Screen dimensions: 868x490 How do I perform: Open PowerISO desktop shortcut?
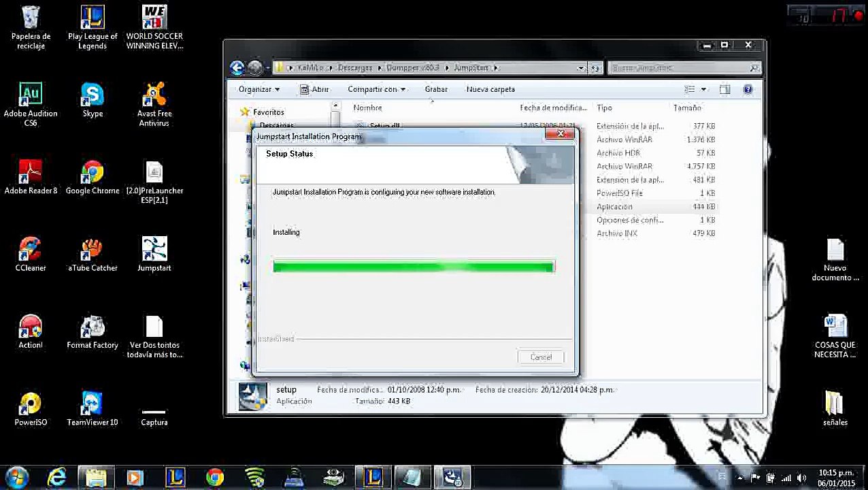point(31,409)
